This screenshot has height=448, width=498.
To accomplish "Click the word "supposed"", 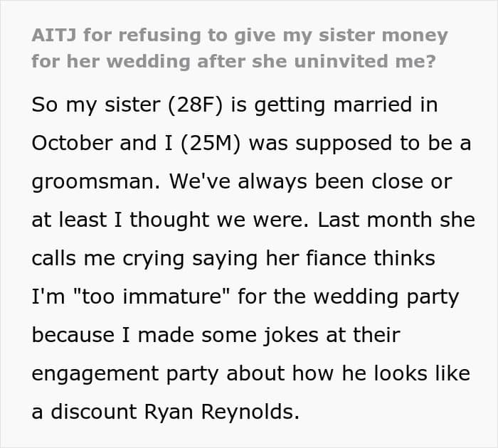I will 344,144.
